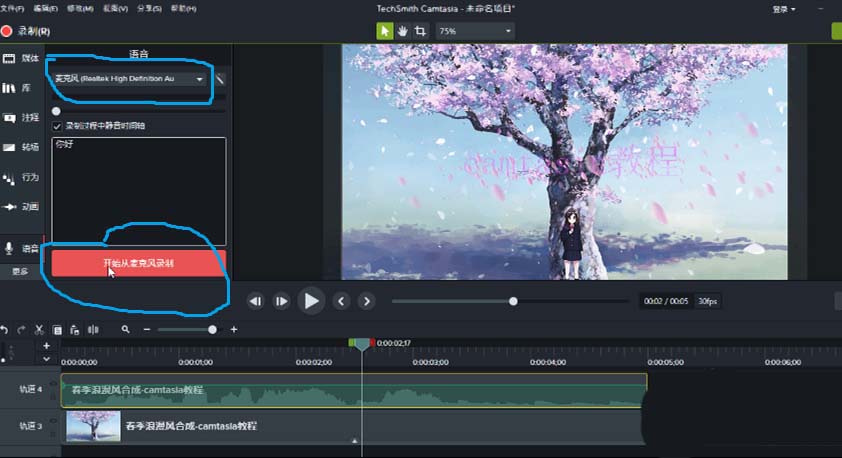
Task: Step forward one frame
Action: coord(281,301)
